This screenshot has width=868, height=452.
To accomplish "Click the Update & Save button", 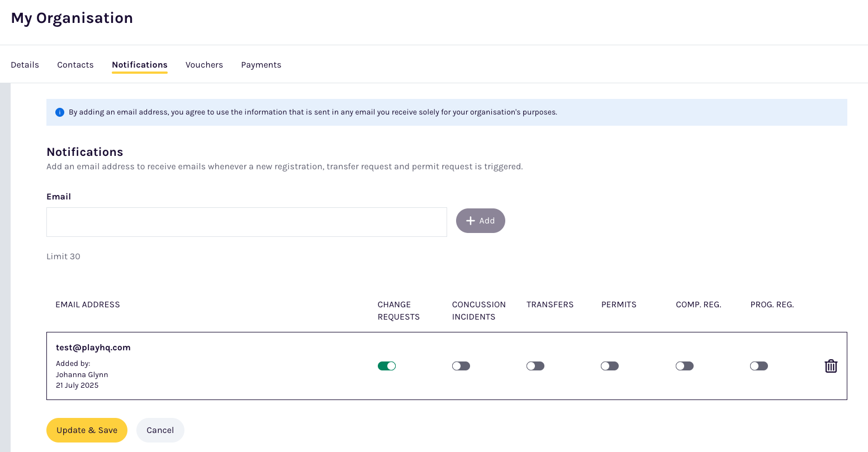I will point(87,430).
